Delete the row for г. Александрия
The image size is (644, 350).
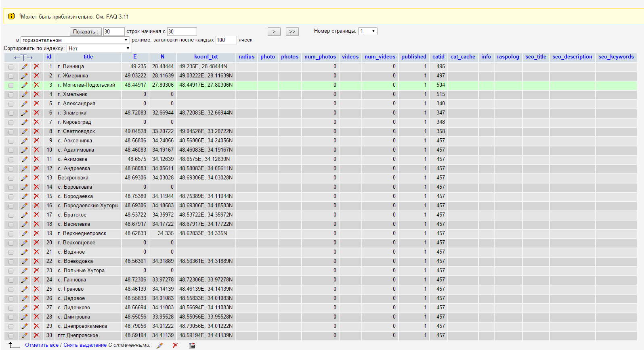36,104
